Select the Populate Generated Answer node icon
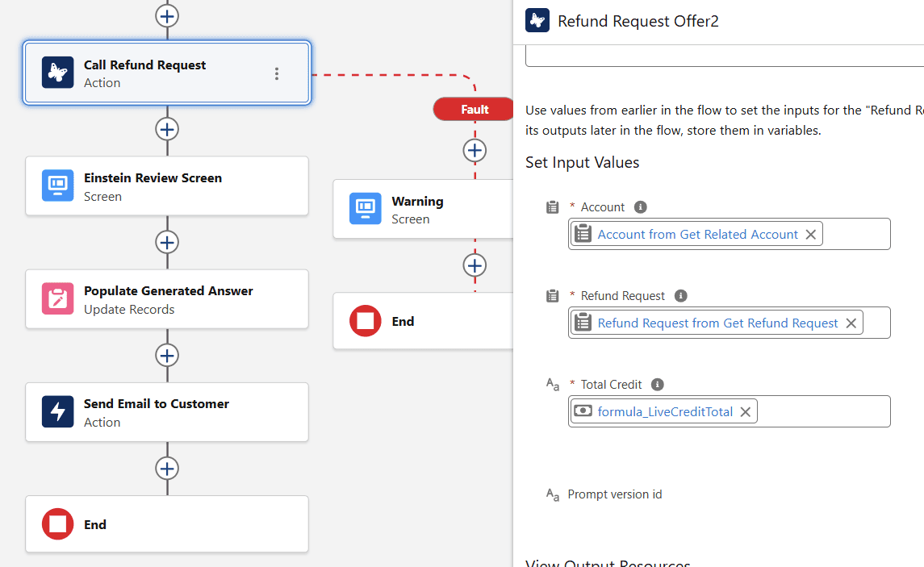 [58, 299]
